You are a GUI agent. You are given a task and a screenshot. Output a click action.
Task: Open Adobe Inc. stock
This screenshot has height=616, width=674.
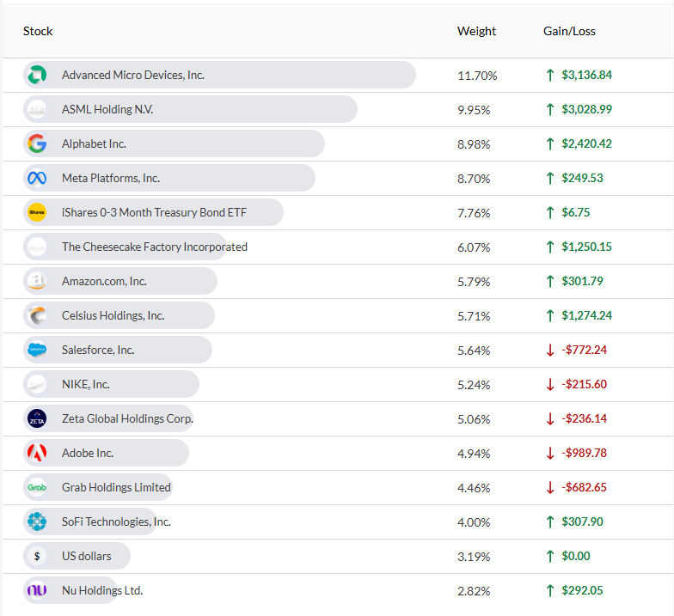(x=88, y=454)
